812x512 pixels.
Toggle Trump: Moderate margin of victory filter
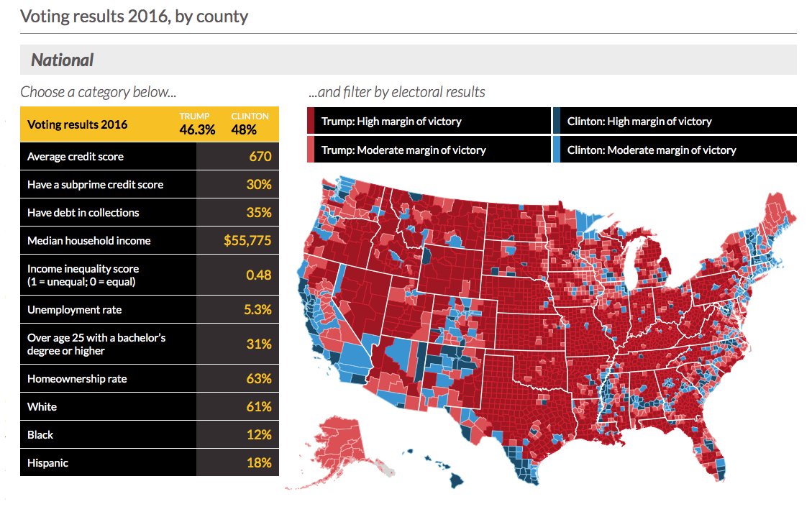(x=429, y=150)
